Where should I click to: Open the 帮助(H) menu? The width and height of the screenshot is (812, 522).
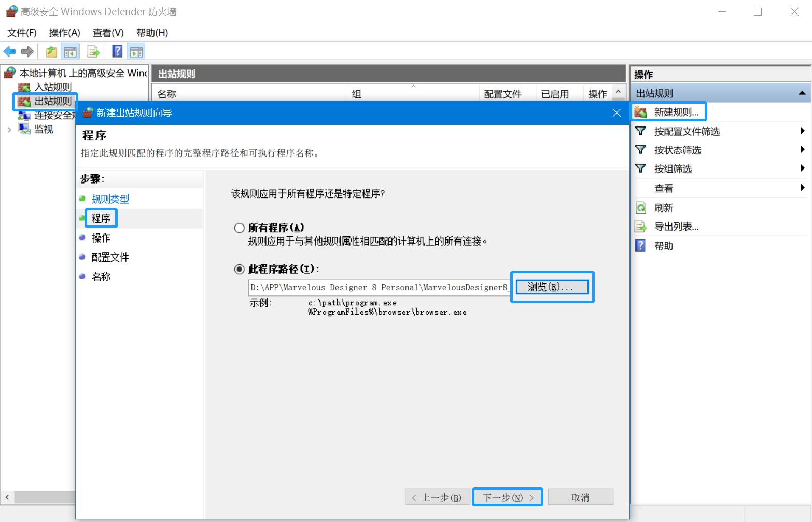pyautogui.click(x=152, y=33)
